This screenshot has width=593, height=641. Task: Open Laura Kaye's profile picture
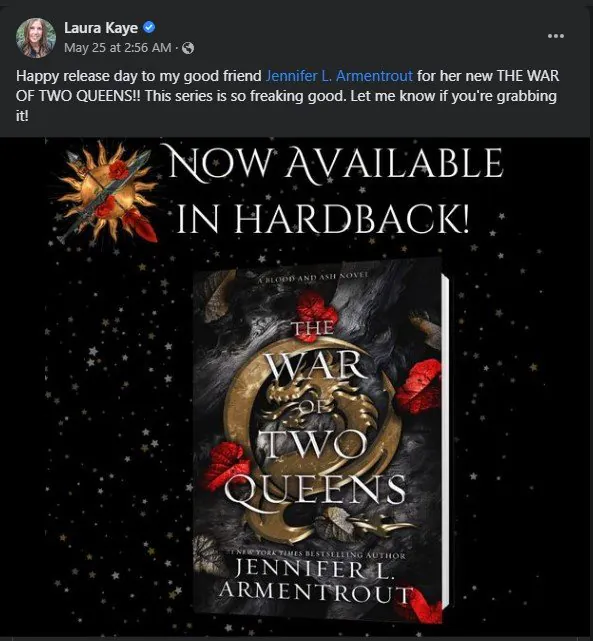36,38
